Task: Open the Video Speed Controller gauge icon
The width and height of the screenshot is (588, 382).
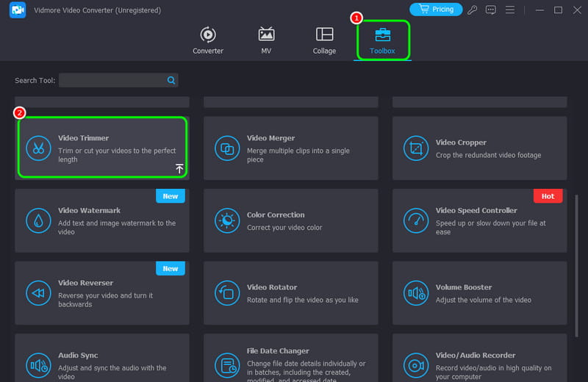Action: point(415,220)
